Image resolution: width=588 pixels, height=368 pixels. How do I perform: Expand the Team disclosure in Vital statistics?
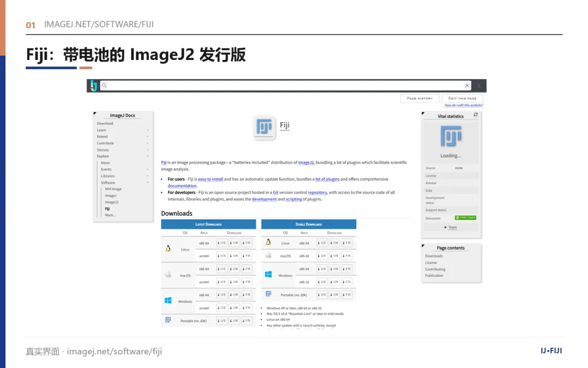[x=450, y=227]
